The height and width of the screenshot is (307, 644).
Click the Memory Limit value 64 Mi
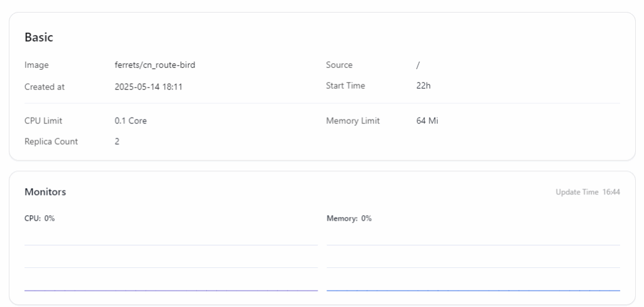tap(427, 121)
